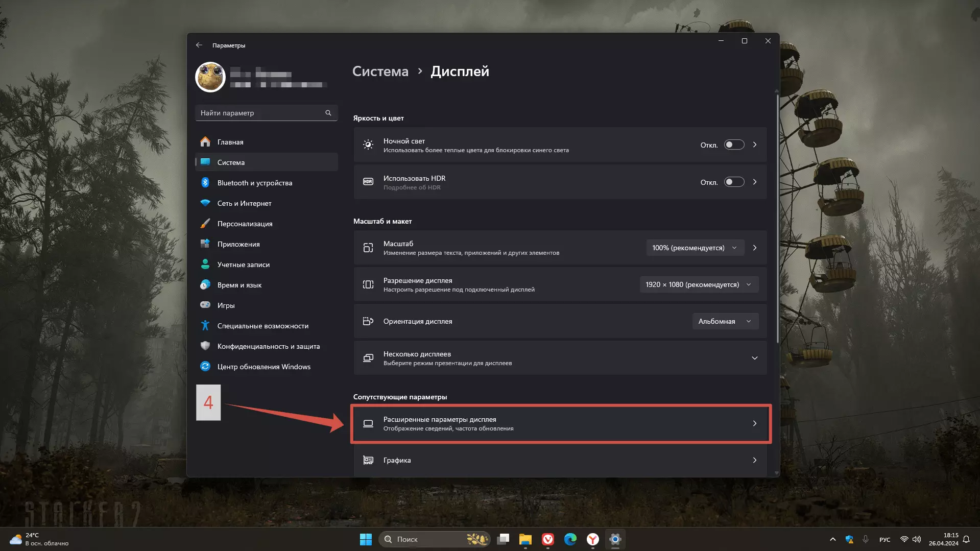Image resolution: width=980 pixels, height=551 pixels.
Task: Click the Несколько дисплеев monitors icon
Action: coord(368,358)
